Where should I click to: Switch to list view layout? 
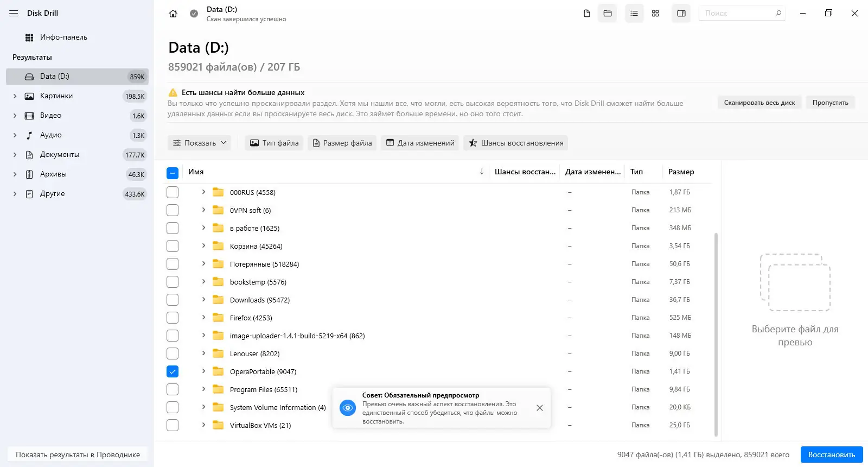click(634, 14)
